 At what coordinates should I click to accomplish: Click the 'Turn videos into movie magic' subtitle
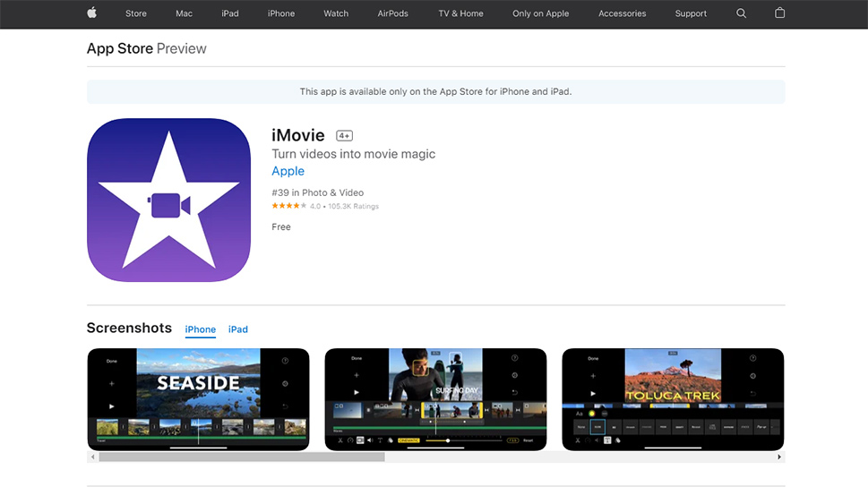point(353,154)
